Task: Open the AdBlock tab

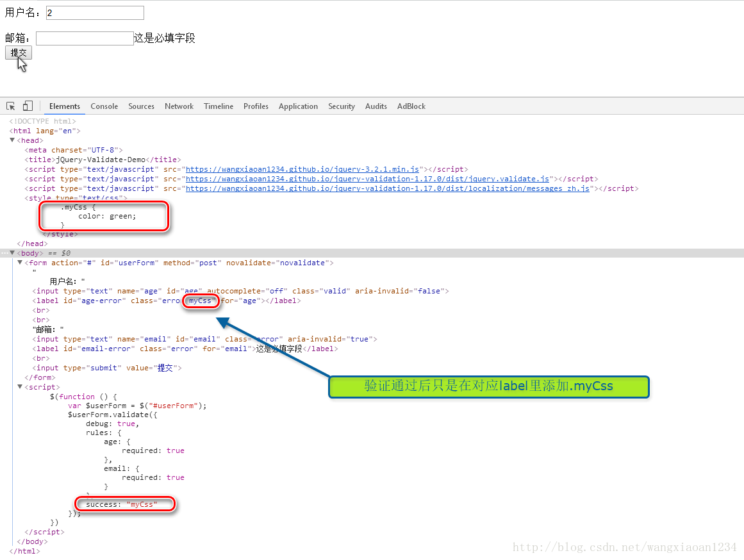Action: (x=411, y=106)
